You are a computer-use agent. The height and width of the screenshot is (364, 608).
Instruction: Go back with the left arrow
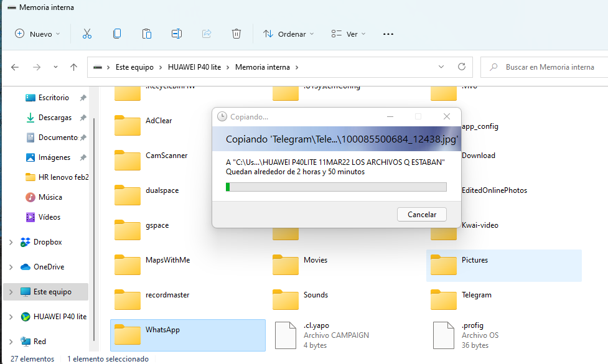click(x=15, y=67)
